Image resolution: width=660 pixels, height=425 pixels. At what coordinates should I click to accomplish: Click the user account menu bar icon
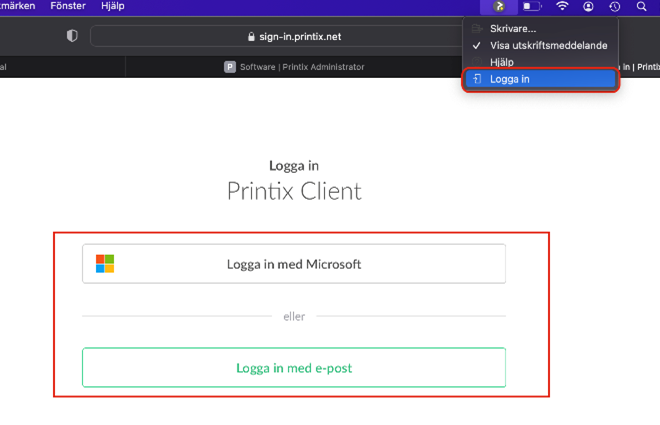(x=589, y=6)
